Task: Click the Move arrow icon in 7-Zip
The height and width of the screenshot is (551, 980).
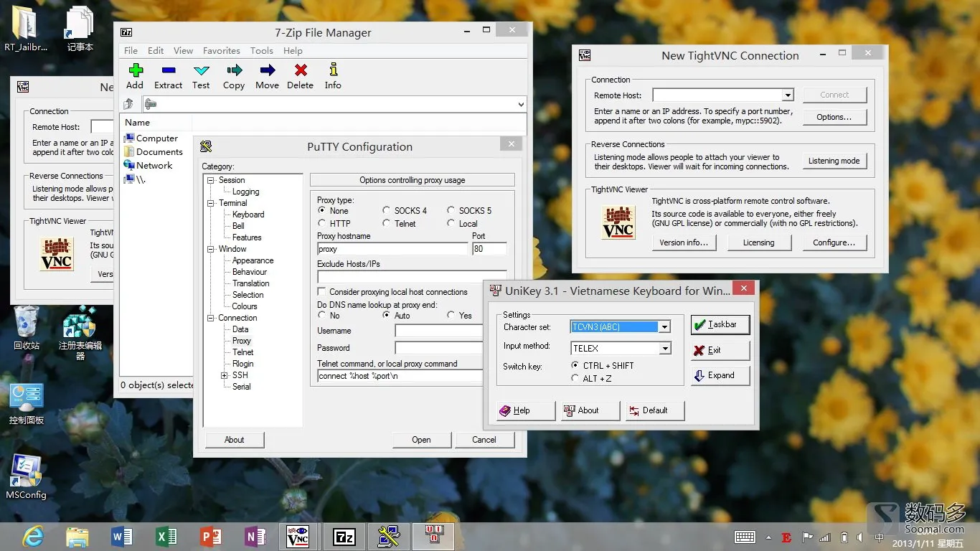Action: [267, 70]
